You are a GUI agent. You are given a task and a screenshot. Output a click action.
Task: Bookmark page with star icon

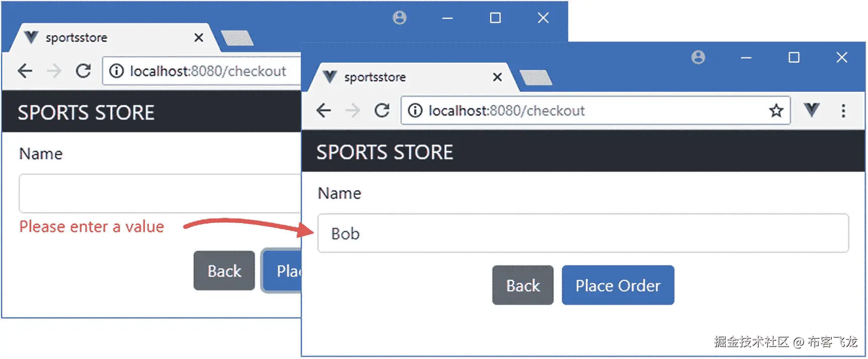click(x=776, y=111)
